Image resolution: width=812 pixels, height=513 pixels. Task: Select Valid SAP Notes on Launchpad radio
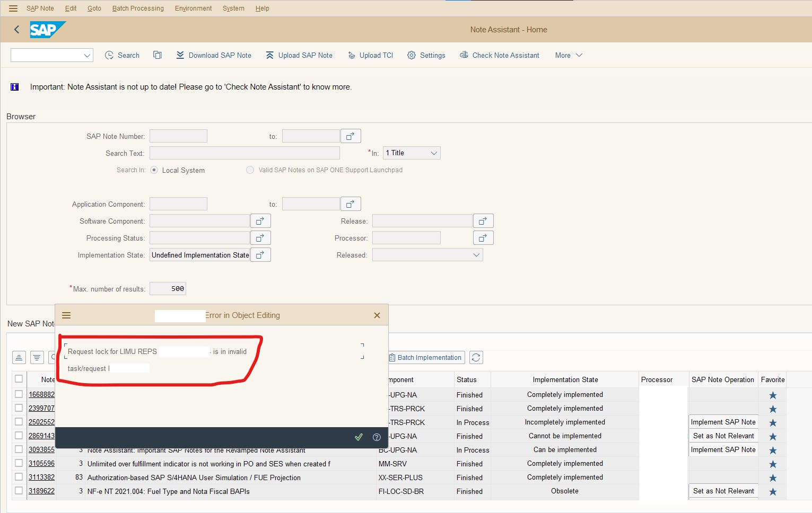tap(250, 170)
